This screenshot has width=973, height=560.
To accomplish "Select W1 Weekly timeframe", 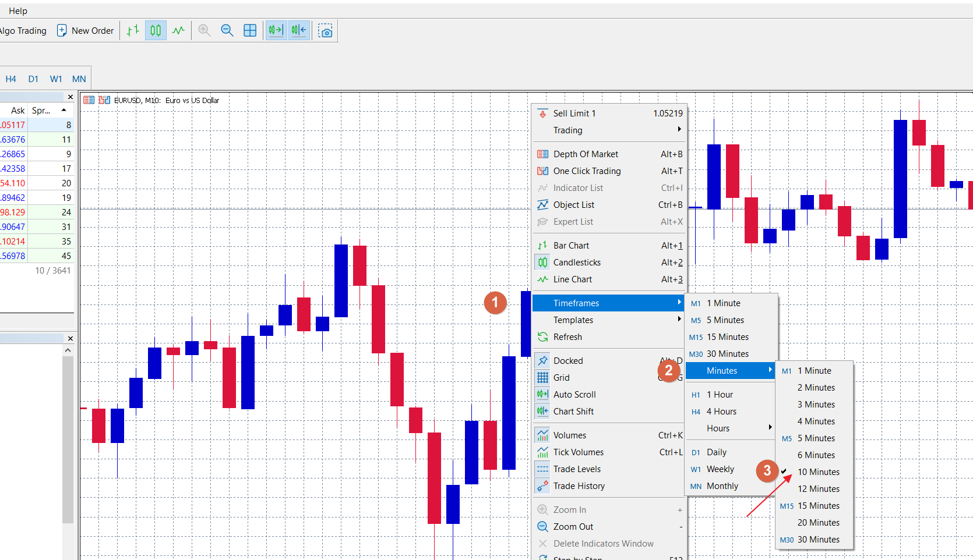I will (731, 469).
